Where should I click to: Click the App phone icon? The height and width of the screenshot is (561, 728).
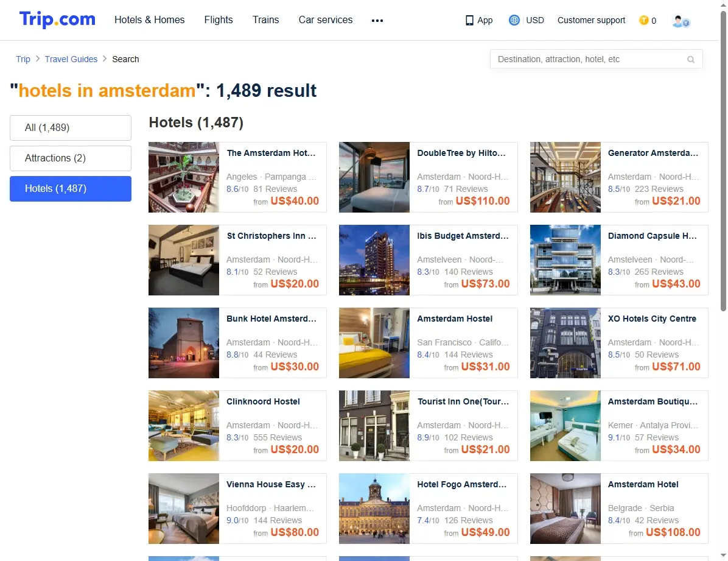(469, 21)
